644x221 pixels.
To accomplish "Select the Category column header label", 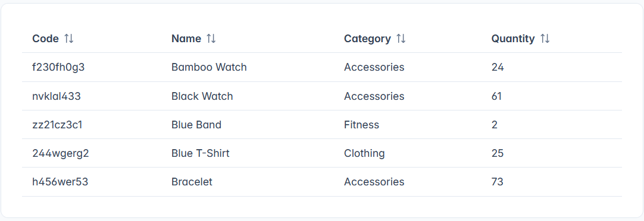I will click(367, 39).
